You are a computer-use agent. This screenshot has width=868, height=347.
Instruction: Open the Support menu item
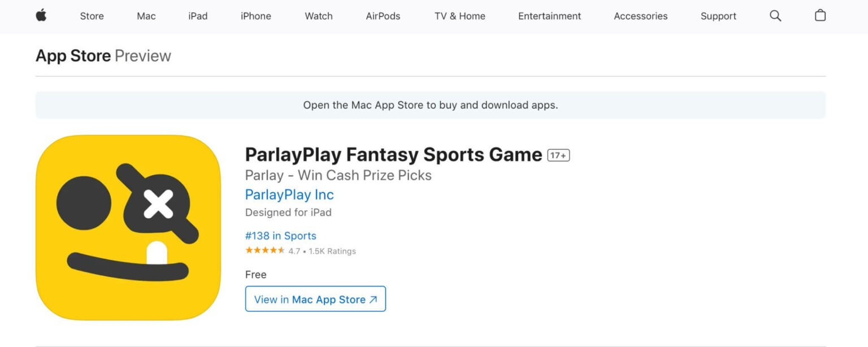[718, 16]
